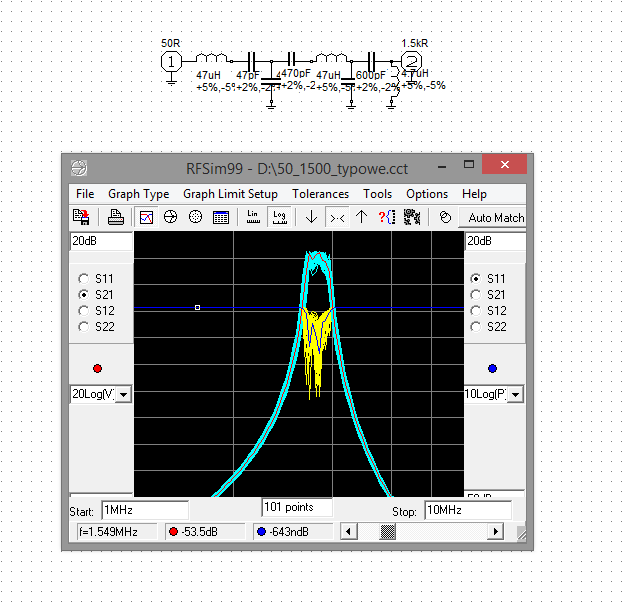
Task: Click the right arrow of frequency scrollbar
Action: (494, 532)
